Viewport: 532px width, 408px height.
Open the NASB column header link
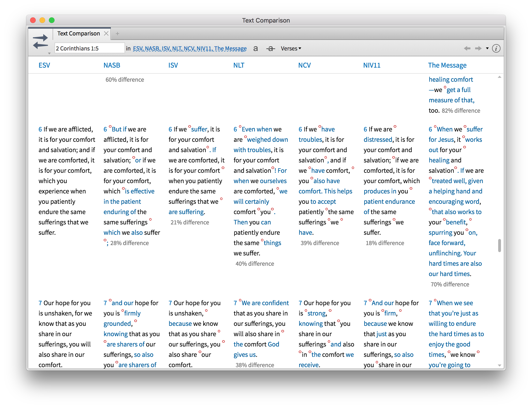(x=112, y=65)
